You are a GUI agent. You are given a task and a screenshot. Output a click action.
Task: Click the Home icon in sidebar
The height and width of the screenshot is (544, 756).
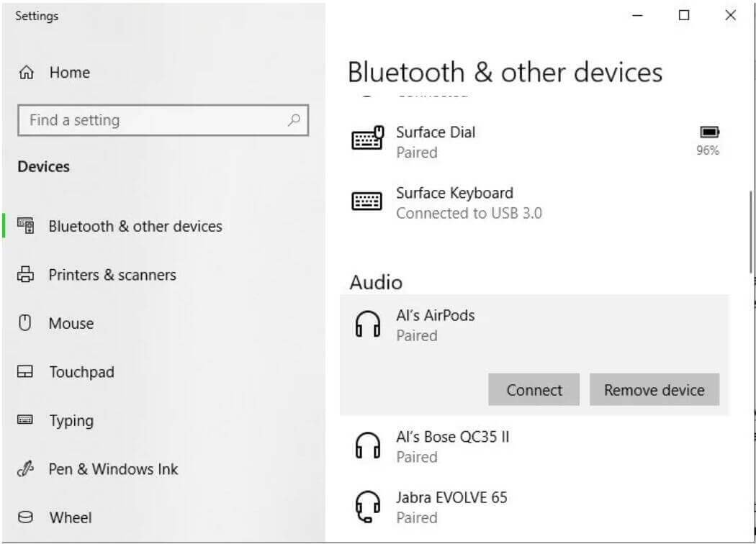point(27,73)
